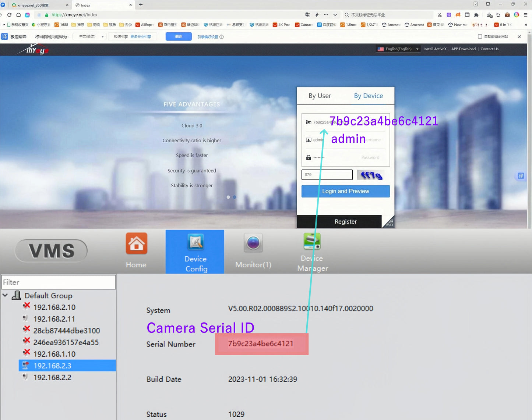The image size is (532, 420).
Task: Click the Install ActiveX link
Action: point(434,49)
